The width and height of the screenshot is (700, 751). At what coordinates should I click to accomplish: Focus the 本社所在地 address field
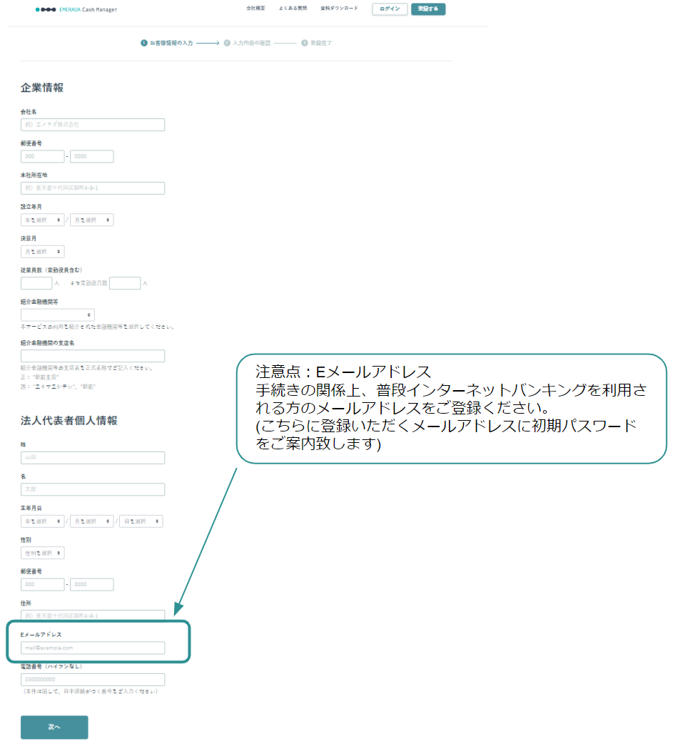[93, 188]
